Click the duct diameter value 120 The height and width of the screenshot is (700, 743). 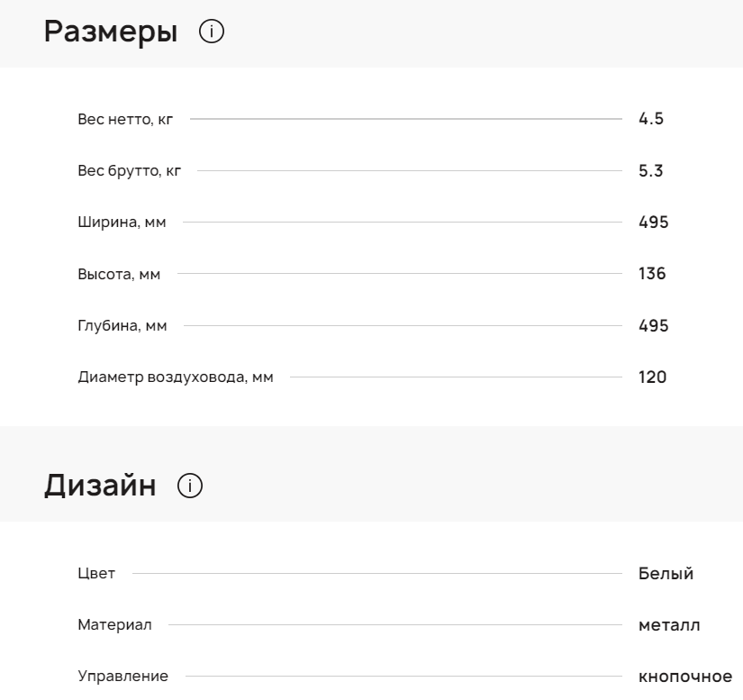pos(653,377)
